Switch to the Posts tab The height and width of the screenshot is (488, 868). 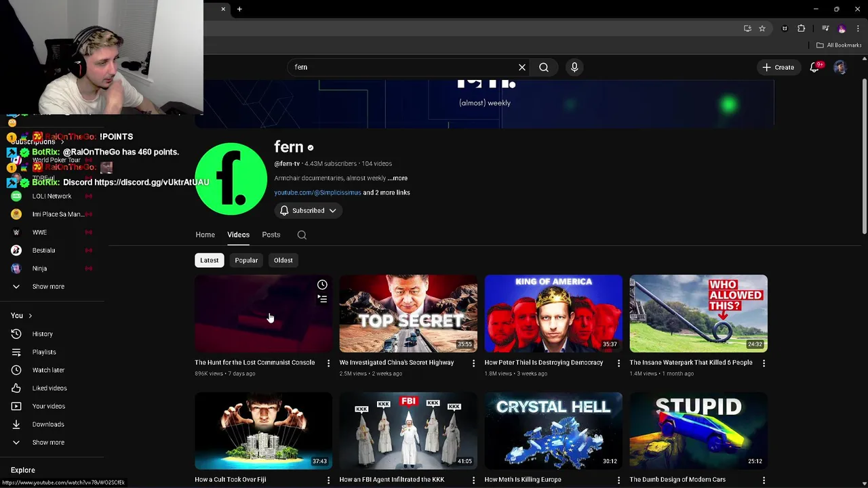pyautogui.click(x=271, y=235)
